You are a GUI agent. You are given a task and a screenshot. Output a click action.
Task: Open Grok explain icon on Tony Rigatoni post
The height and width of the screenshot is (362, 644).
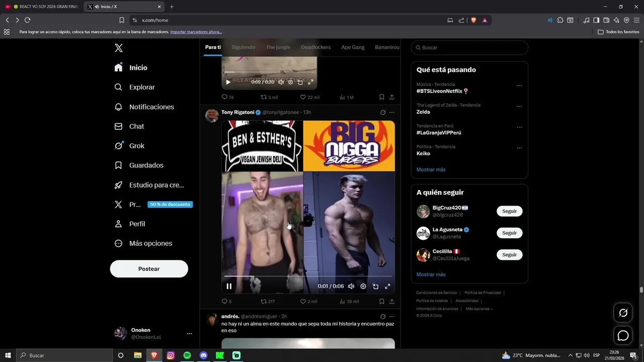pos(383,113)
